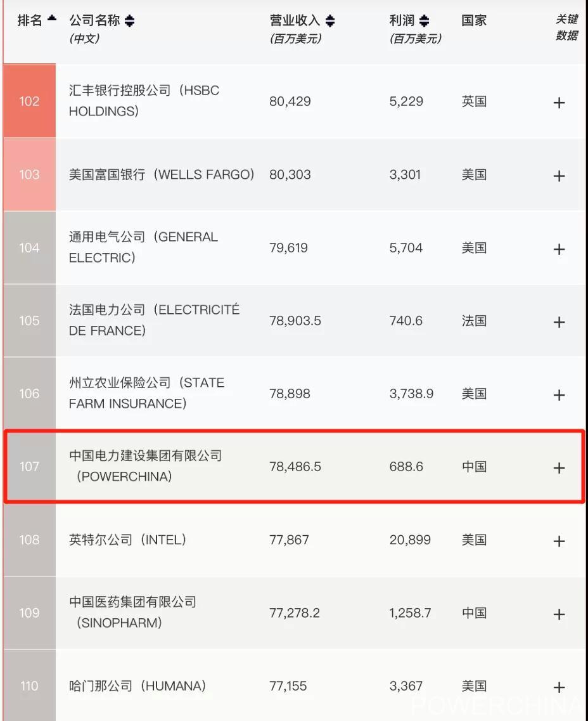Expand key data for Sinopharm
Image resolution: width=588 pixels, height=721 pixels.
[x=559, y=614]
